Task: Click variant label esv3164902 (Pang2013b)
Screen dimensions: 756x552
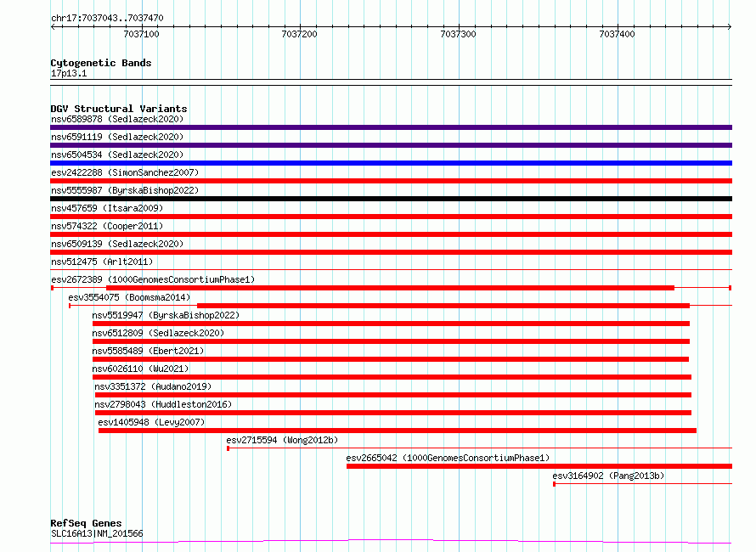Action: 608,476
